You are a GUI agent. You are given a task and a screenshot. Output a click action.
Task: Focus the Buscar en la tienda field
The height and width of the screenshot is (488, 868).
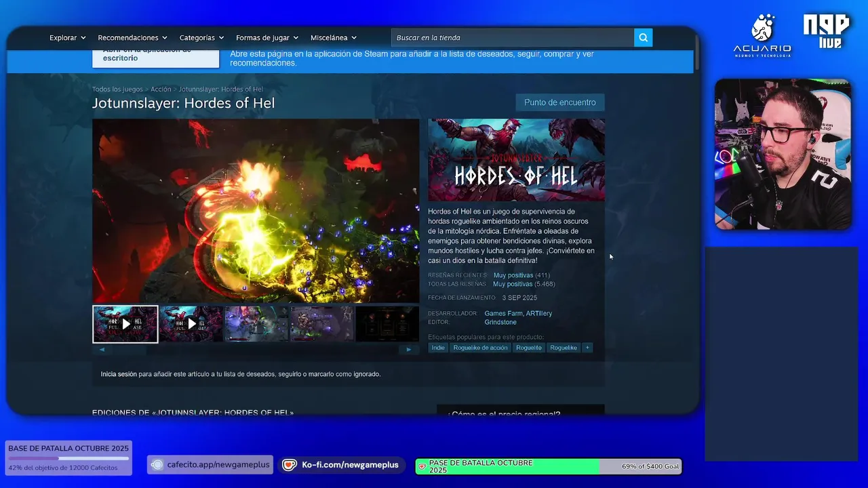click(x=513, y=38)
